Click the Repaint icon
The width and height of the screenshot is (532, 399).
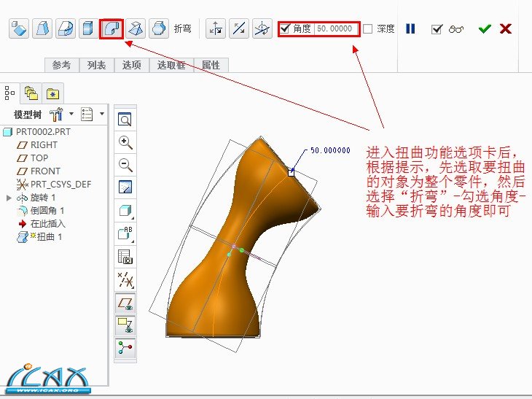125,187
